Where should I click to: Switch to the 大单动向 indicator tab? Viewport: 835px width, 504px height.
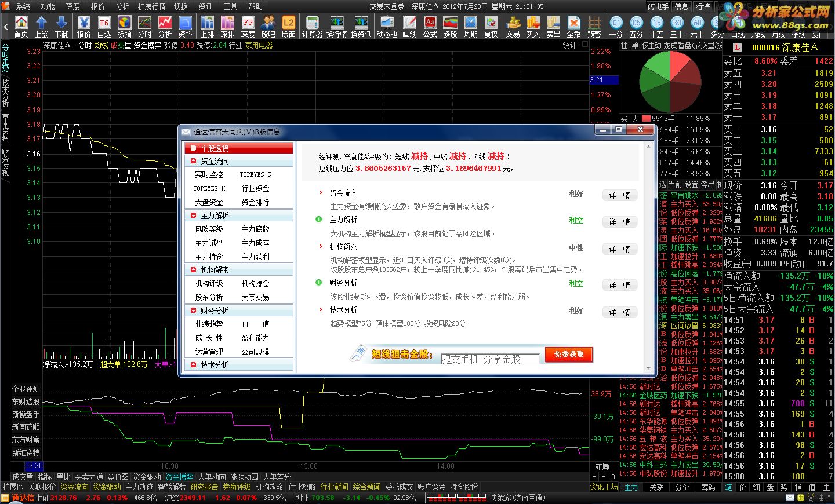pyautogui.click(x=212, y=477)
